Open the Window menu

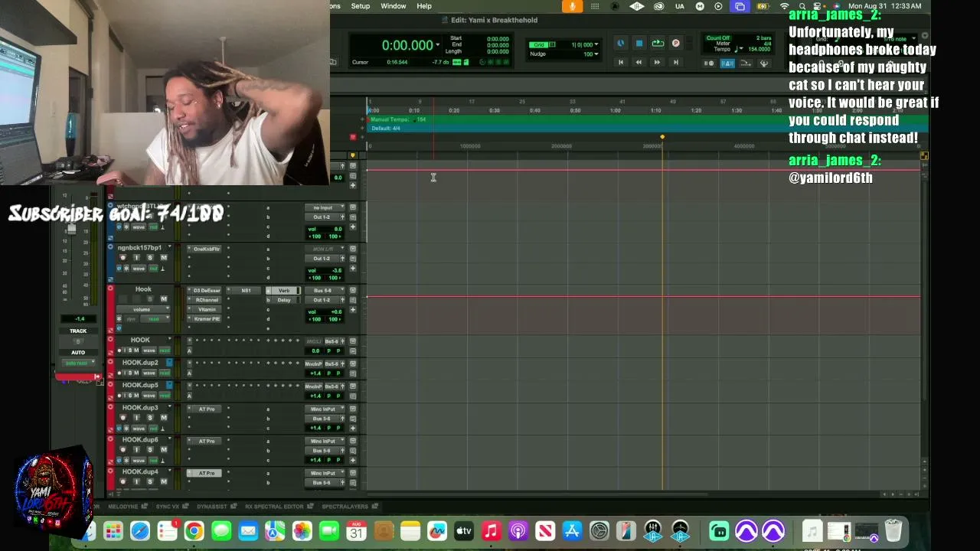click(394, 6)
